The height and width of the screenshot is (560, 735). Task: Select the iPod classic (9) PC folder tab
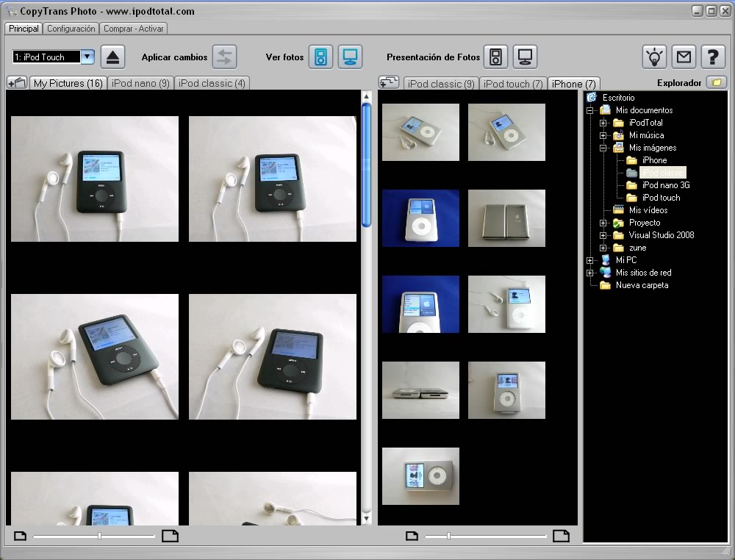pos(441,84)
